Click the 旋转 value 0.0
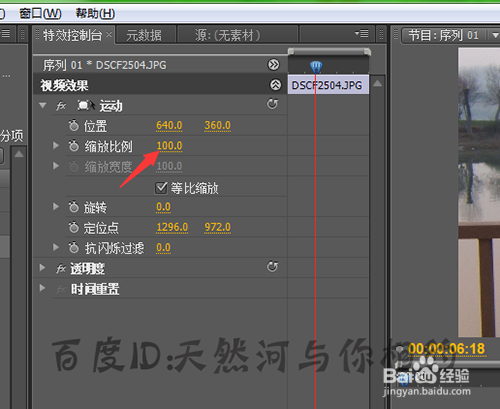The height and width of the screenshot is (409, 500). (164, 207)
